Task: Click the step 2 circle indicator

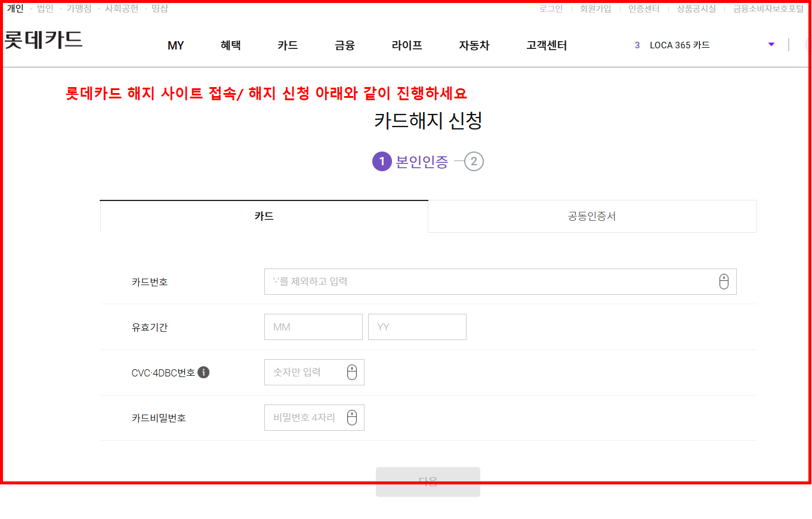Action: point(474,162)
